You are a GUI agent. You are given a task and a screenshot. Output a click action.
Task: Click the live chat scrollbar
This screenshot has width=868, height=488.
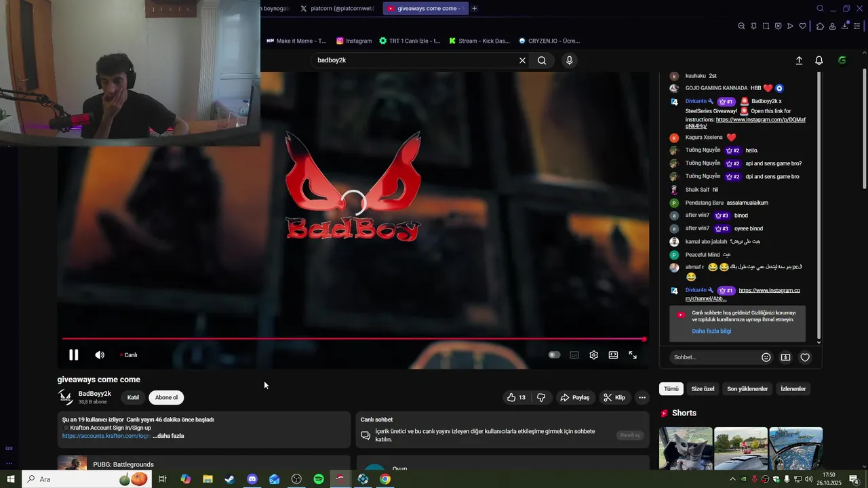(x=818, y=207)
